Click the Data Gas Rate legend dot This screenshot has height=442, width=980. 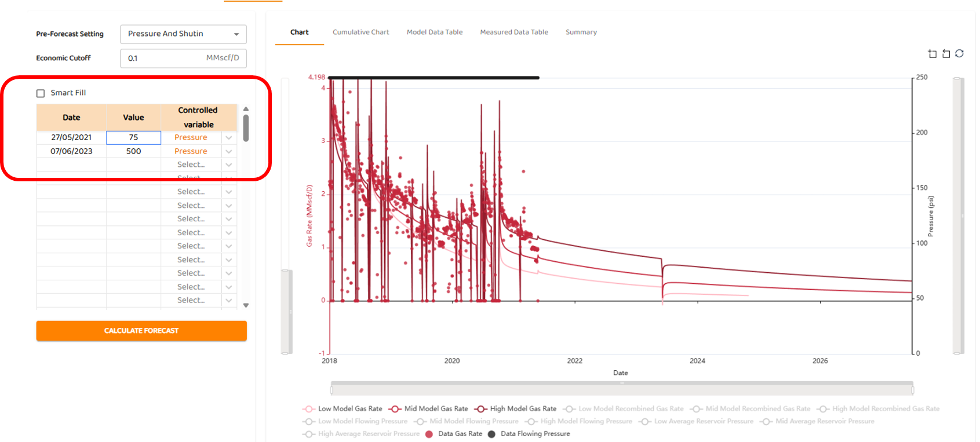point(429,434)
